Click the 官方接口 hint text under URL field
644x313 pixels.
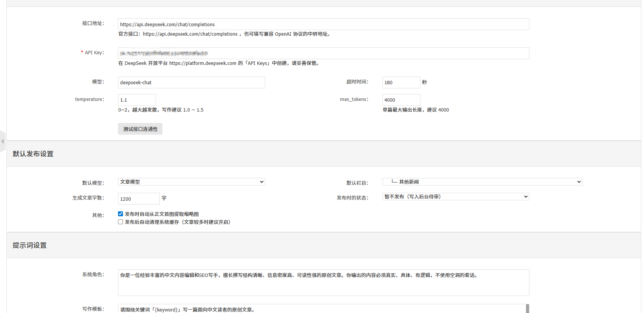pyautogui.click(x=225, y=34)
